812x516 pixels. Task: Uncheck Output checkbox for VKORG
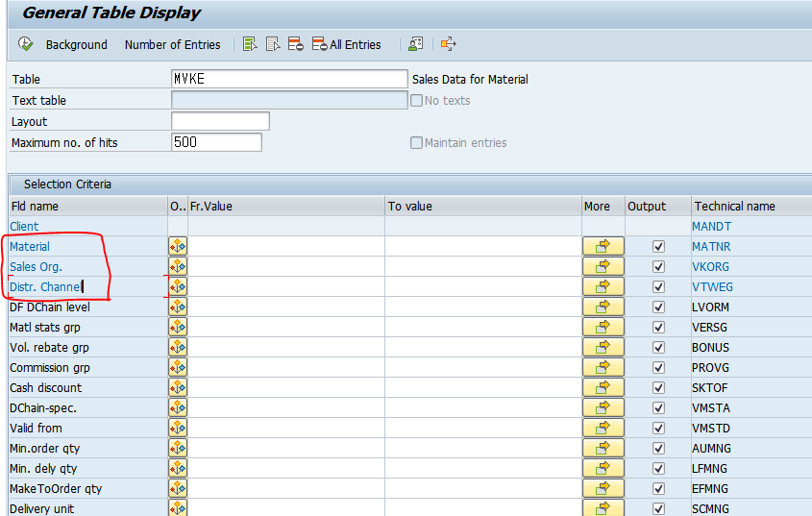pos(658,267)
